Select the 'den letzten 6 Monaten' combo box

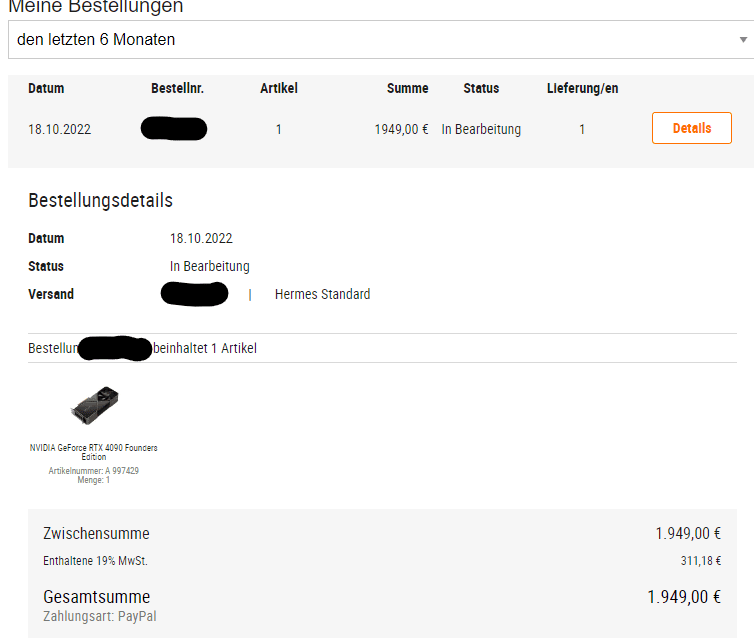coord(381,39)
